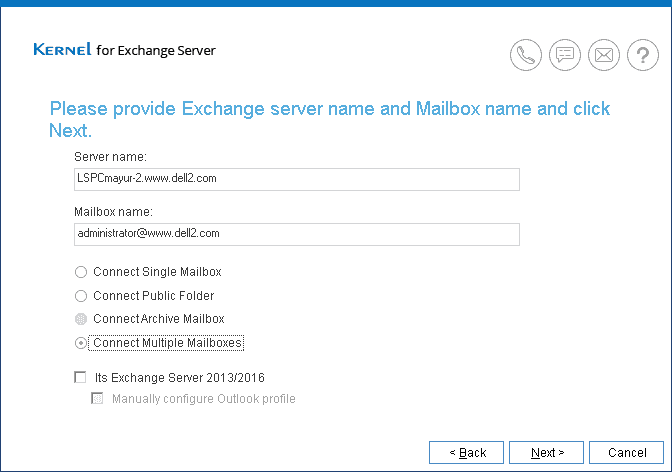Enable Its Exchange Server 2013/2016 checkbox
The height and width of the screenshot is (472, 672).
click(80, 377)
